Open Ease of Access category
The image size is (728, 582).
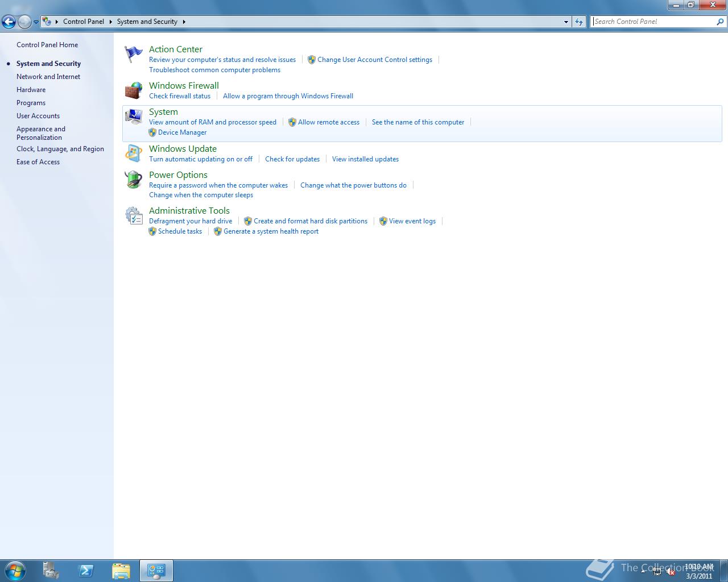click(x=38, y=162)
